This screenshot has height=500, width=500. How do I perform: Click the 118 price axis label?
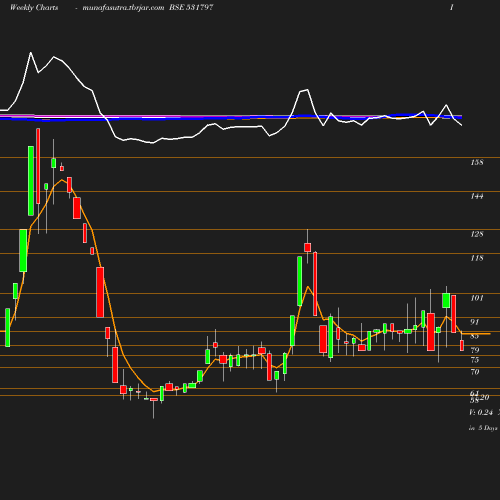coord(477,258)
